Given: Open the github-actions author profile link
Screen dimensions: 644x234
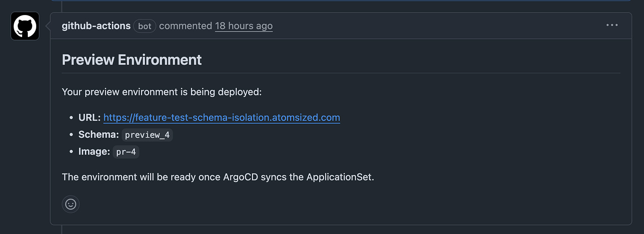Looking at the screenshot, I should point(96,26).
